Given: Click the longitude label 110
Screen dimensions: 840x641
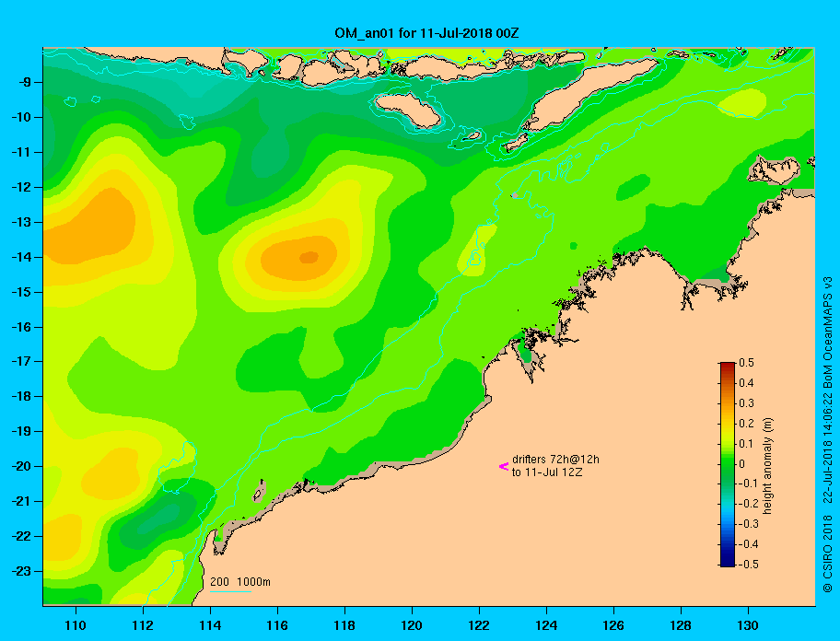Looking at the screenshot, I should coord(76,625).
